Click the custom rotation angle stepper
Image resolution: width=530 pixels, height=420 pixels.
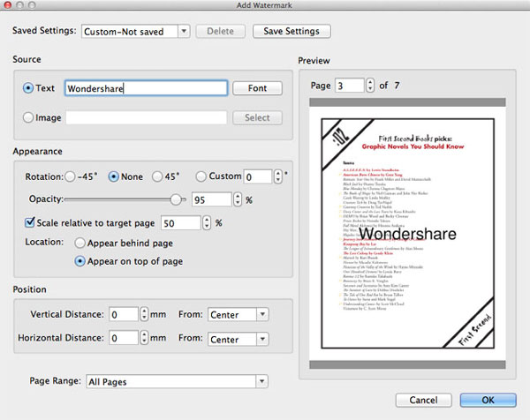coord(278,176)
